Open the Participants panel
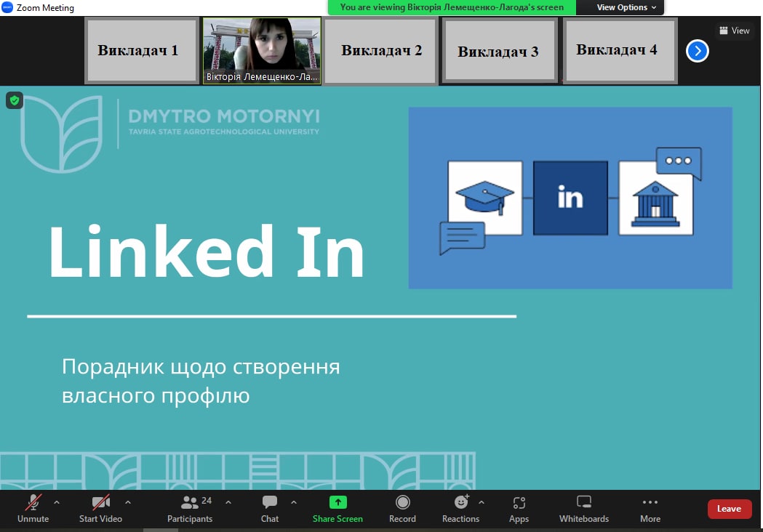Viewport: 763px width, 532px height. click(190, 509)
